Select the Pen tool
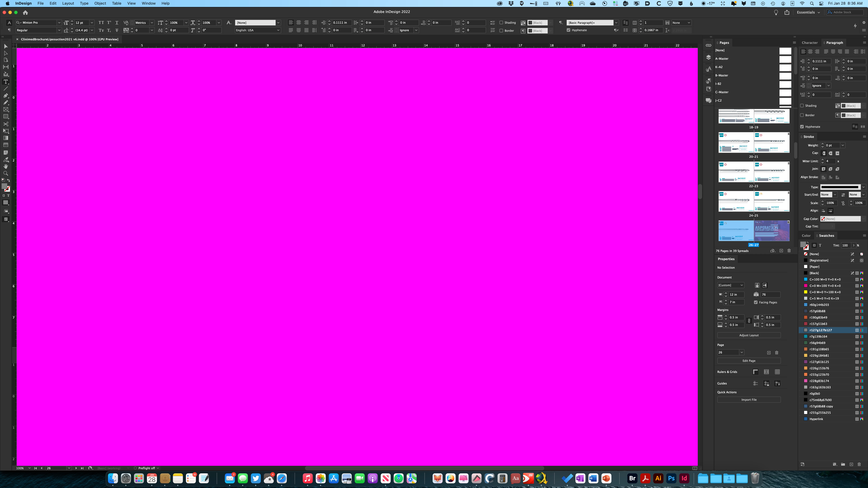868x488 pixels. tap(6, 96)
